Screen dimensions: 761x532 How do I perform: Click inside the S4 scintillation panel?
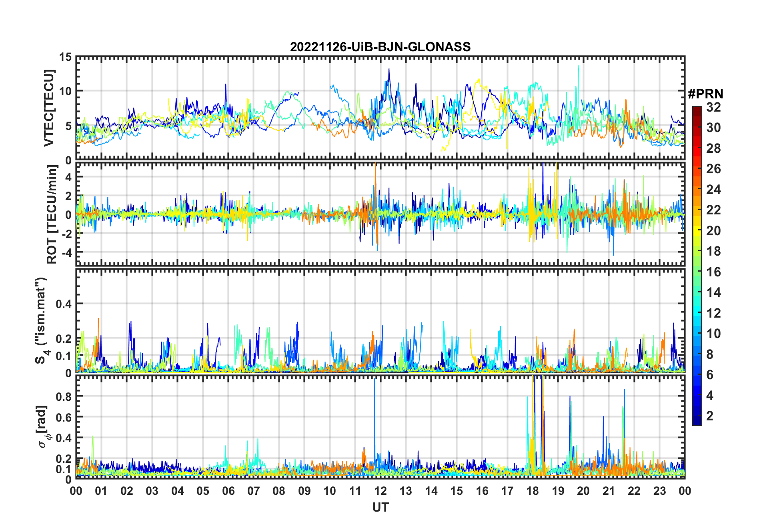click(x=380, y=321)
